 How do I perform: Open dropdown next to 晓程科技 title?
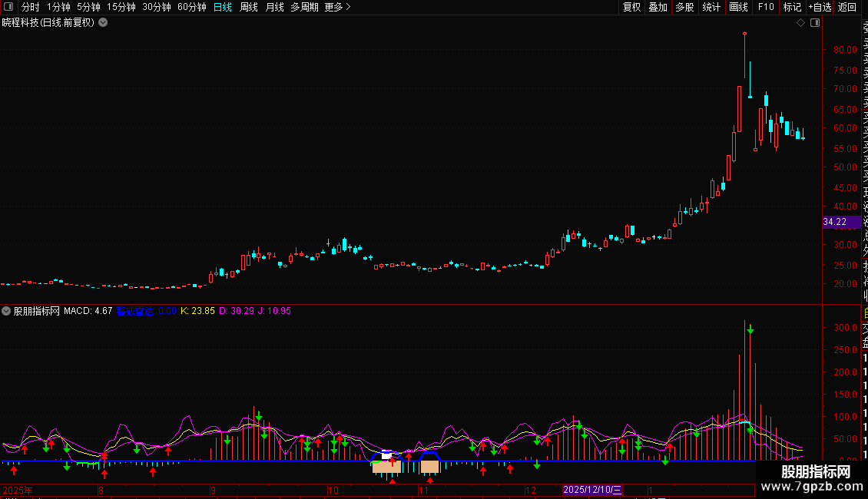click(x=103, y=23)
